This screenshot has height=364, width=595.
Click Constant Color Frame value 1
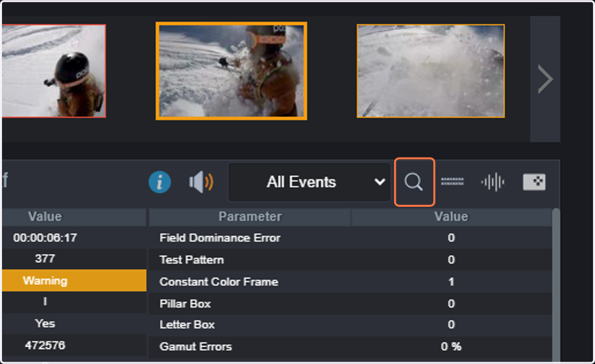pos(451,282)
